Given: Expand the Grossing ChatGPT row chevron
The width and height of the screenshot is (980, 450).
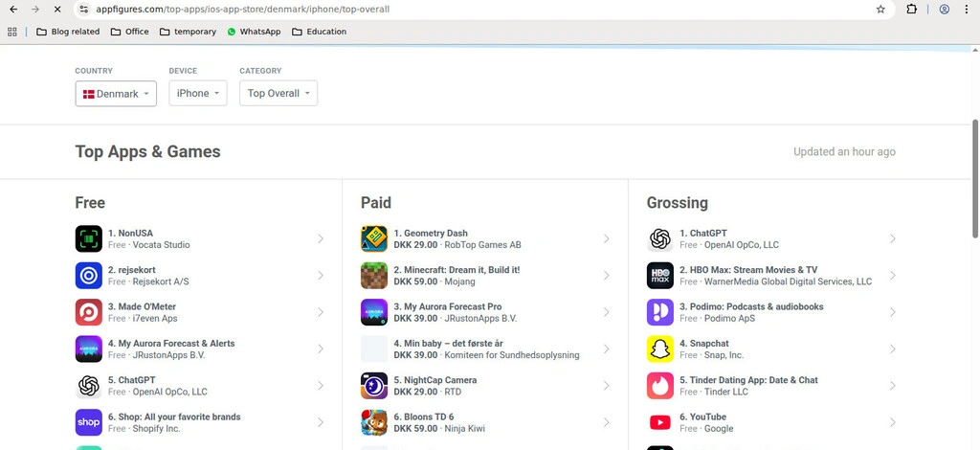Looking at the screenshot, I should (x=893, y=238).
